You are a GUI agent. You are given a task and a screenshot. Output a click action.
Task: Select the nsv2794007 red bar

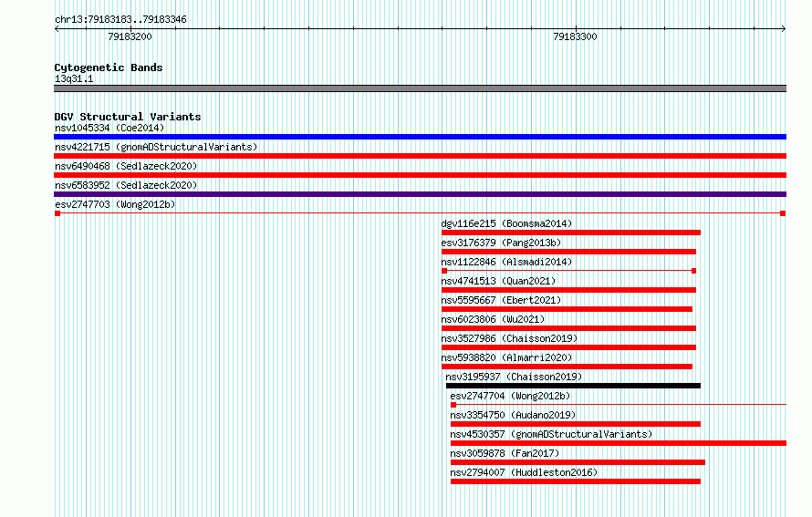tap(576, 481)
